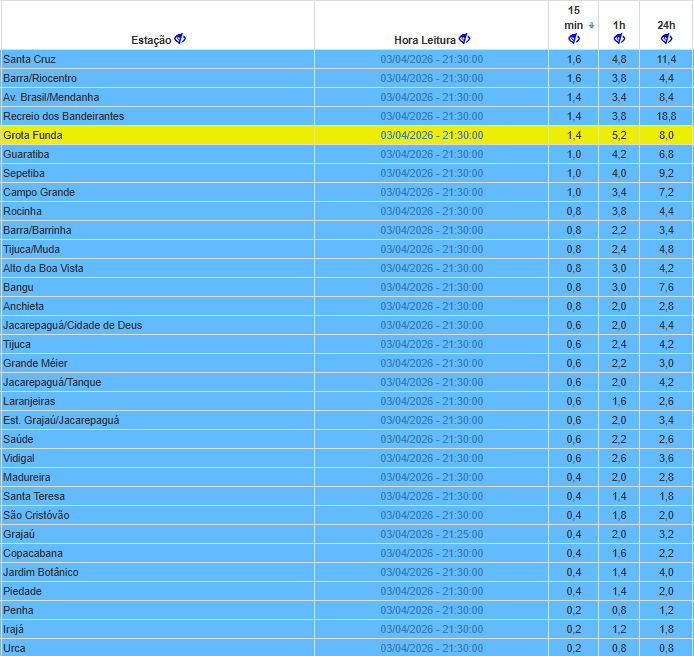The width and height of the screenshot is (694, 656).
Task: Select the Jacarepaguá/Tanque station name
Action: tap(52, 382)
